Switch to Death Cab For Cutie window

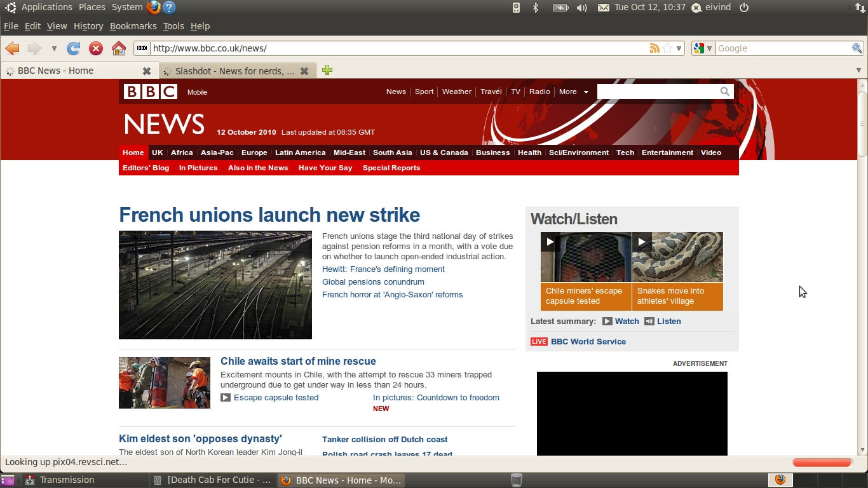[x=214, y=480]
